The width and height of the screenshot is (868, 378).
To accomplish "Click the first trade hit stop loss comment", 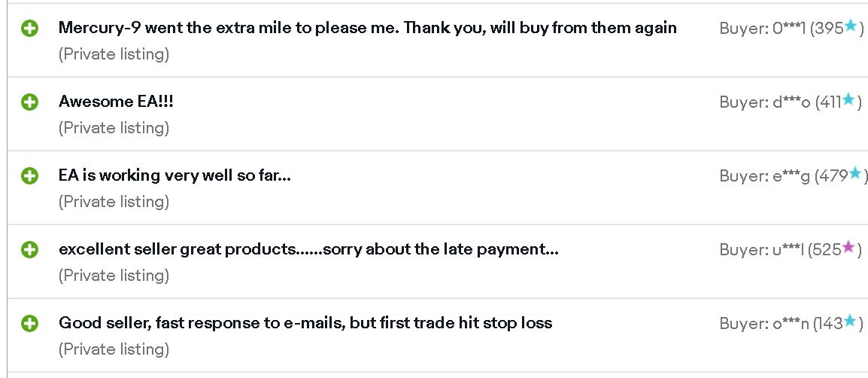I will [305, 322].
